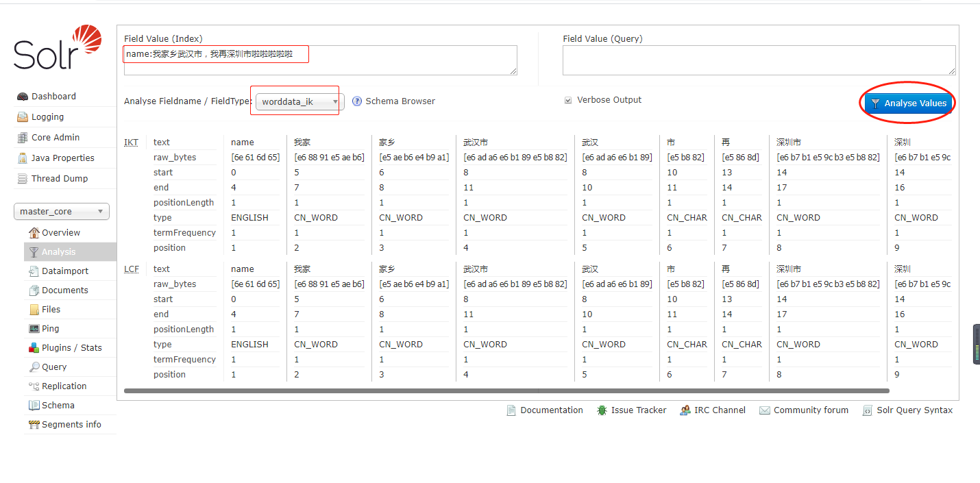The image size is (980, 483).
Task: Open Dataimport icon in core menu
Action: (34, 271)
